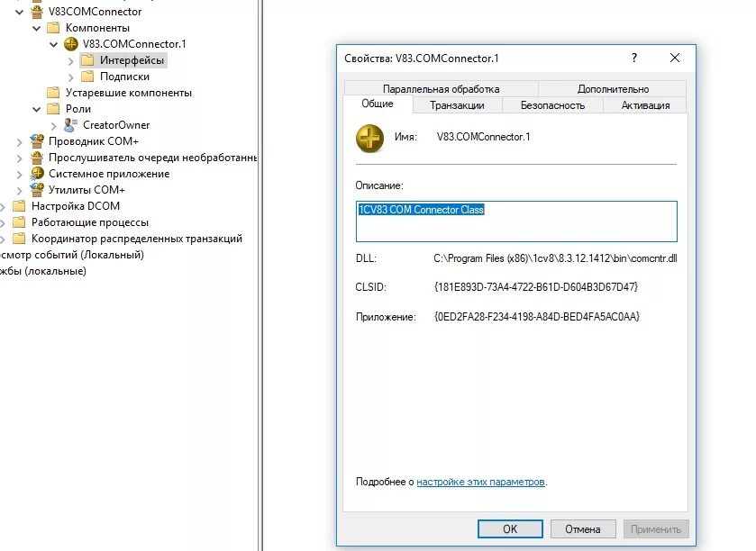Click the Координатор распределенных транзакций folder icon
Screen dimensions: 756x551
pos(19,239)
